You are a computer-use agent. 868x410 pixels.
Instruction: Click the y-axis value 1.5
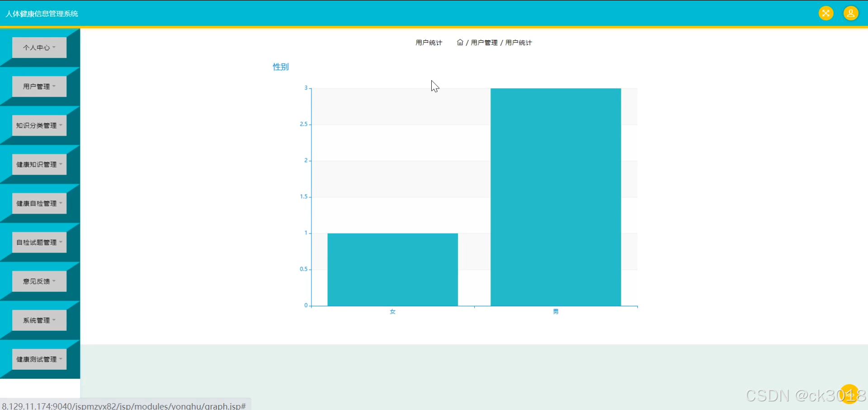tap(304, 196)
